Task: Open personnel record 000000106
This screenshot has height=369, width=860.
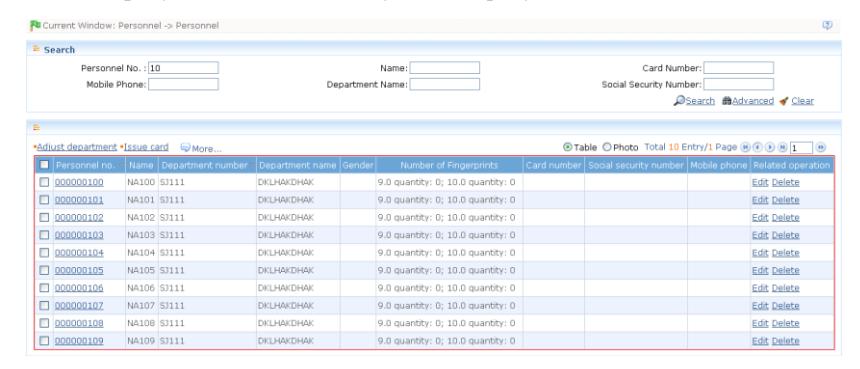Action: 79,288
